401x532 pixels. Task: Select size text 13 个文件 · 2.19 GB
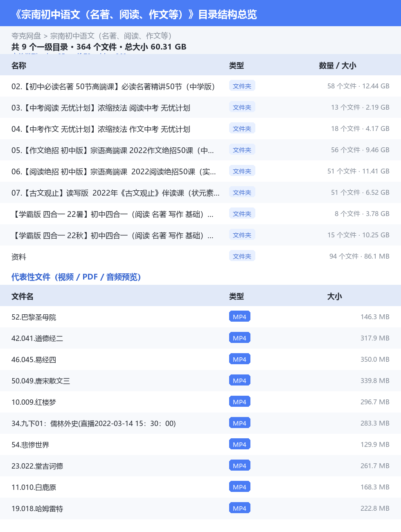[360, 107]
